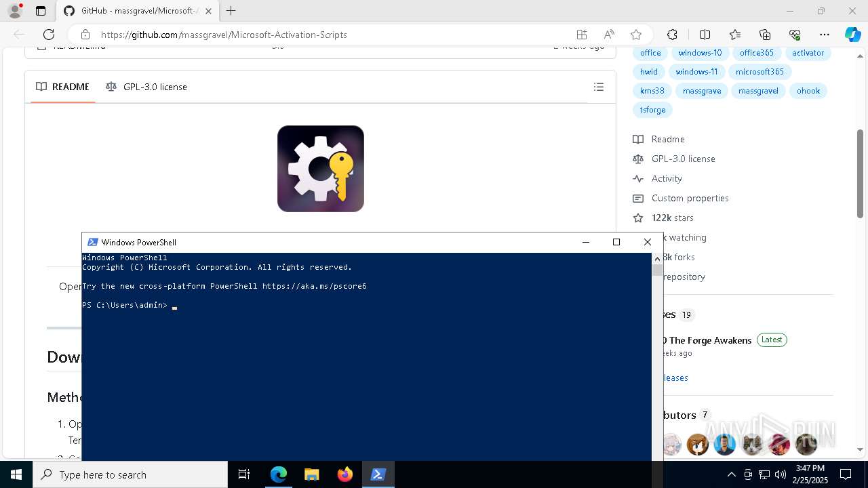868x488 pixels.
Task: Click the gear and key project logo
Action: point(321,169)
